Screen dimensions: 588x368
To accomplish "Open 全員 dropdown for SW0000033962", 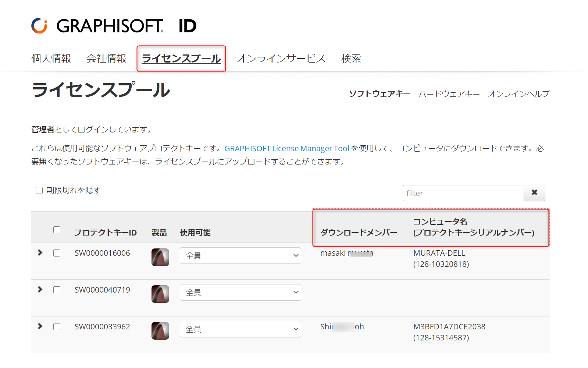I will [240, 329].
